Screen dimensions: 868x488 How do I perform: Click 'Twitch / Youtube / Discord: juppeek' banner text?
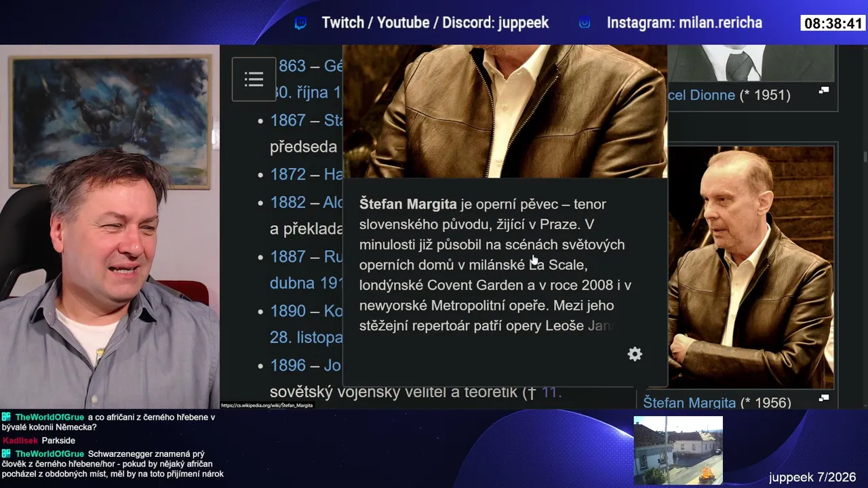(435, 23)
